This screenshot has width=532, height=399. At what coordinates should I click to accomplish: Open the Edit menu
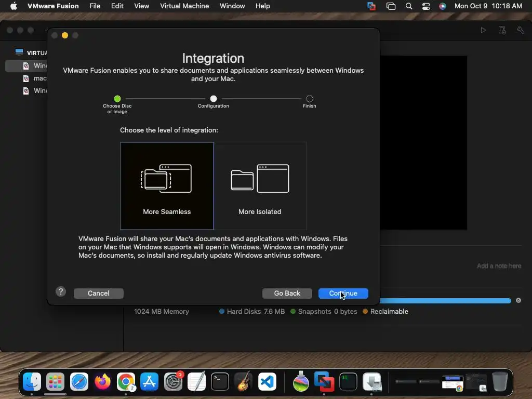(117, 6)
